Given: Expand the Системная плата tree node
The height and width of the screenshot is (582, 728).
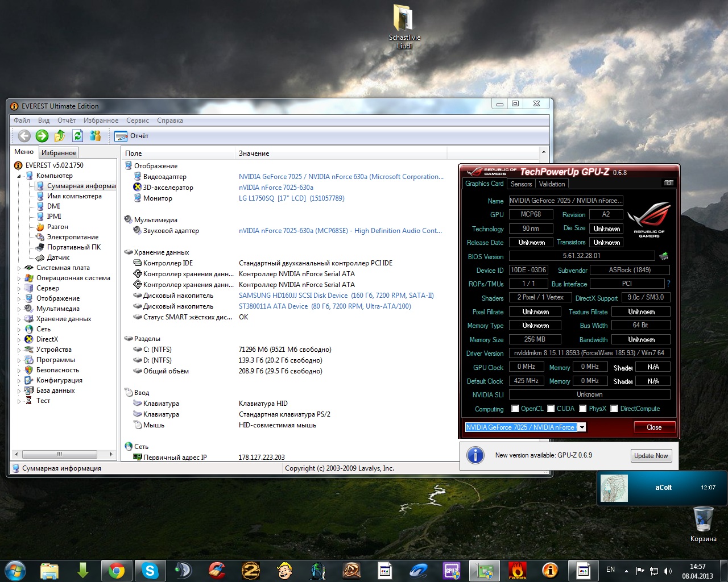Looking at the screenshot, I should (x=19, y=268).
